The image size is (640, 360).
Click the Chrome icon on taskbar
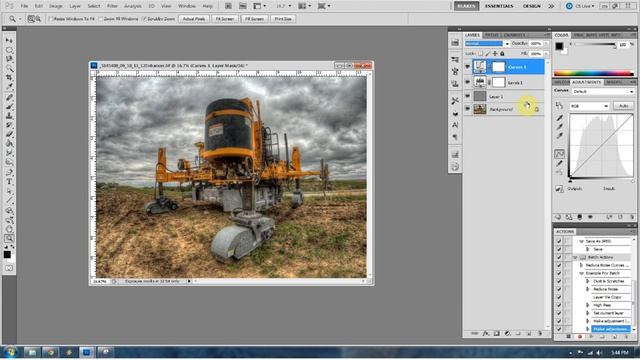[x=51, y=352]
